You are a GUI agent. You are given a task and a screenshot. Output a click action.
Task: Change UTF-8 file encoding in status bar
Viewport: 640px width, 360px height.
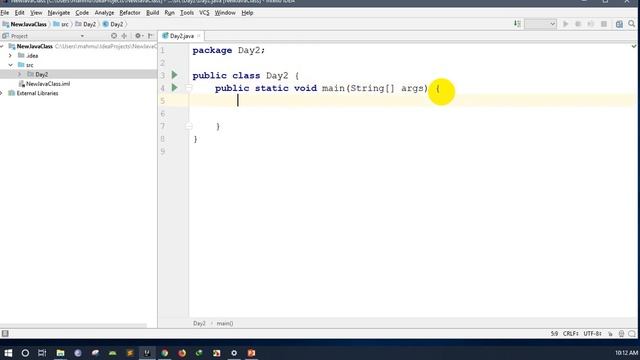coord(592,333)
